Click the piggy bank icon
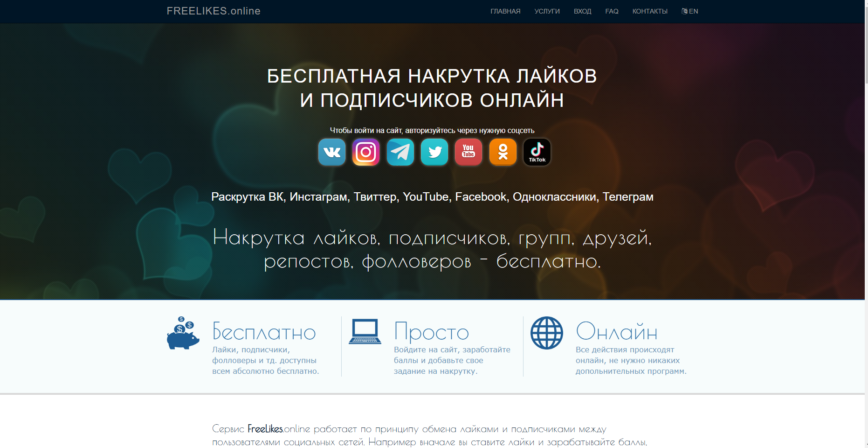This screenshot has height=448, width=868. 183,333
